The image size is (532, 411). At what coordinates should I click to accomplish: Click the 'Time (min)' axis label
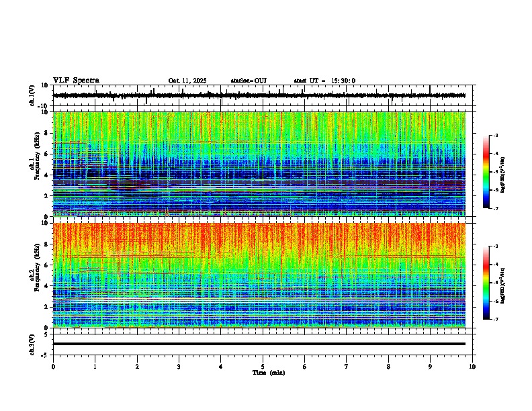pos(269,373)
